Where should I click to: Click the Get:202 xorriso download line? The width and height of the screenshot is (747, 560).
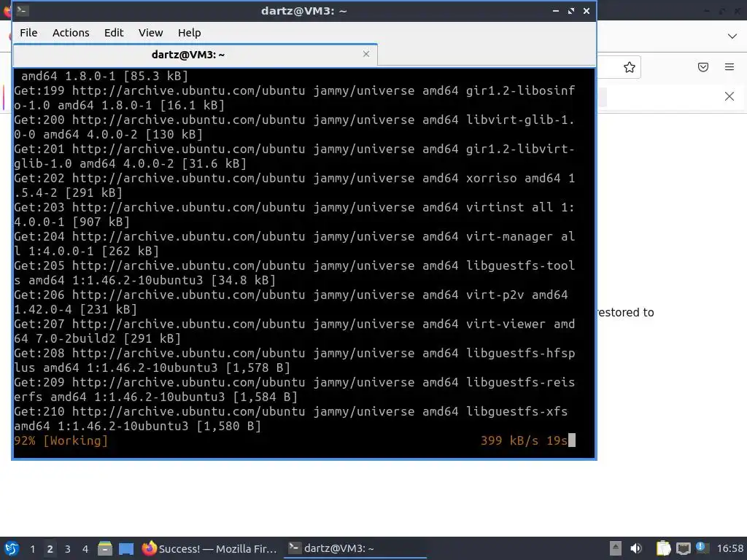click(x=295, y=185)
